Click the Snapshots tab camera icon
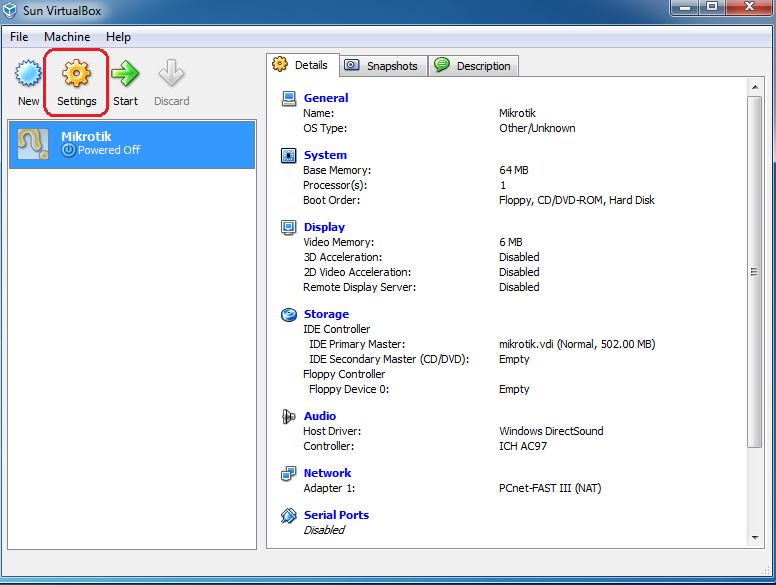 click(351, 65)
